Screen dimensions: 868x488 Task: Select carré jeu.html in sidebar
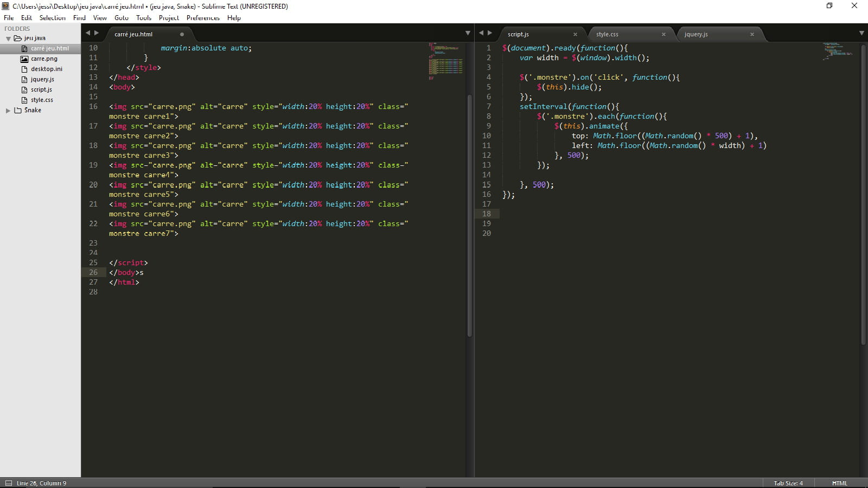50,48
